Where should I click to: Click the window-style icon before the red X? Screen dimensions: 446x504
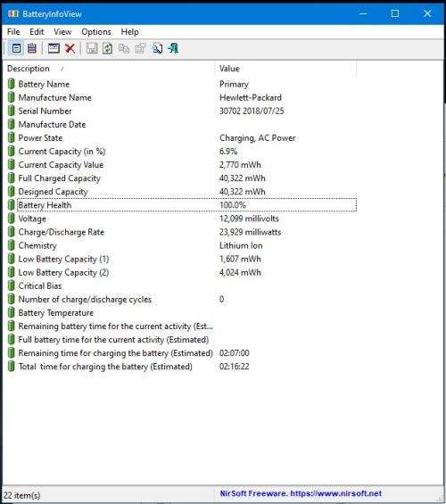pyautogui.click(x=54, y=48)
